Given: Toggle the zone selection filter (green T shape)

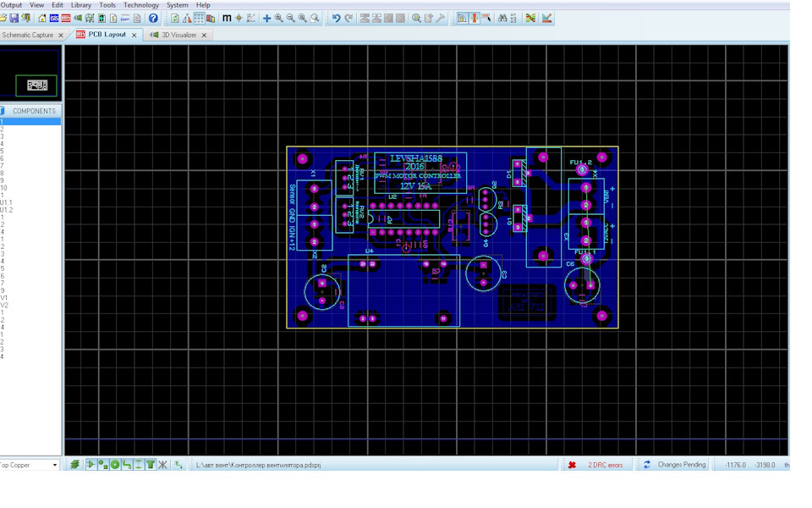Looking at the screenshot, I should (x=151, y=465).
